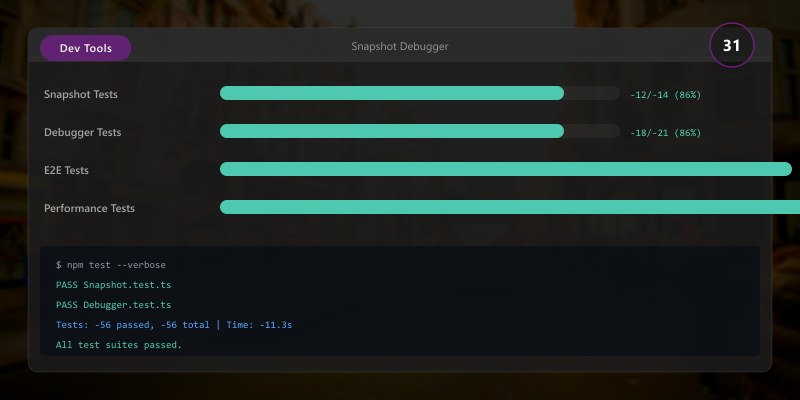The height and width of the screenshot is (400, 800).
Task: Select the Snapshot Debugger title text
Action: click(x=399, y=46)
